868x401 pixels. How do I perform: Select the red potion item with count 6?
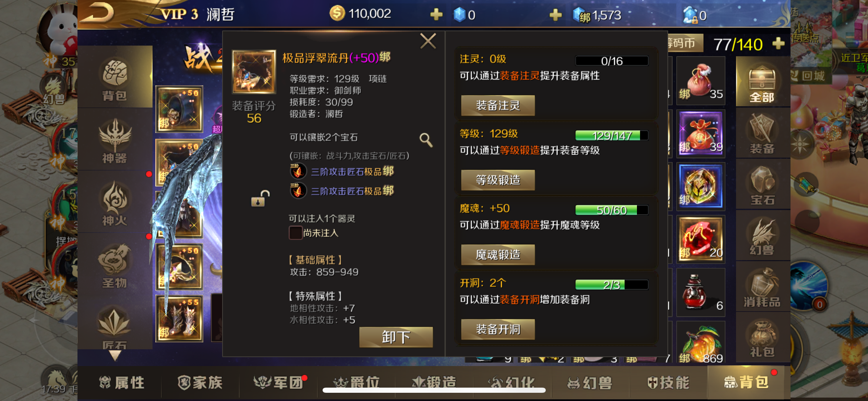tap(701, 292)
